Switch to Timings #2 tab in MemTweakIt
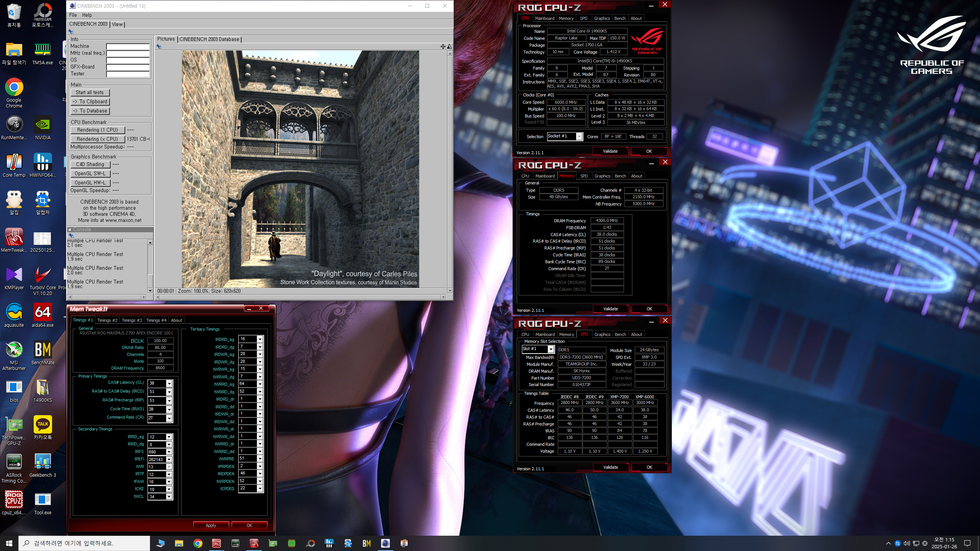This screenshot has width=980, height=551. click(107, 320)
